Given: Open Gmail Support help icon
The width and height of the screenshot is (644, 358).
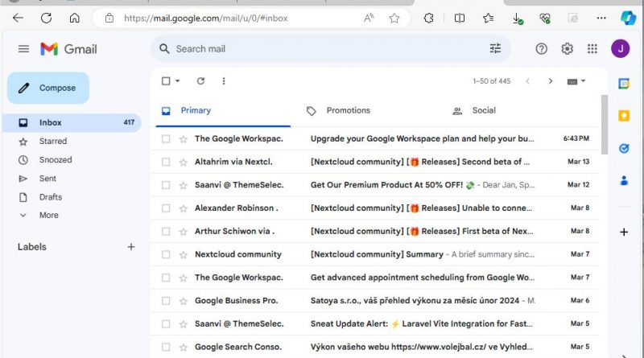Looking at the screenshot, I should click(541, 49).
